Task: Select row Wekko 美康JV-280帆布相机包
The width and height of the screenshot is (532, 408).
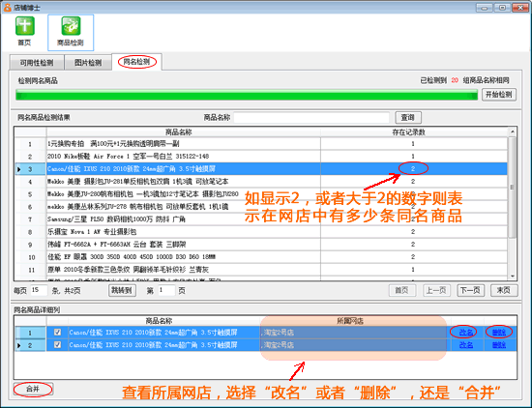Action: (x=260, y=194)
